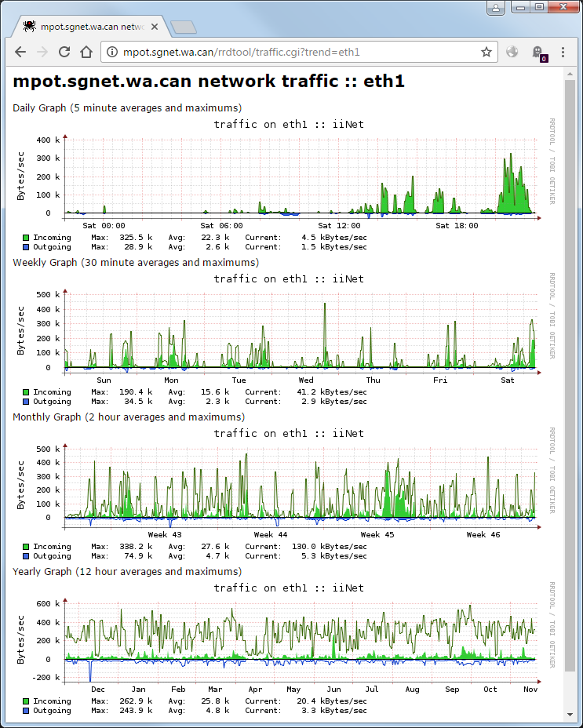Image resolution: width=583 pixels, height=728 pixels.
Task: Click the address bar URL field
Action: tap(299, 52)
